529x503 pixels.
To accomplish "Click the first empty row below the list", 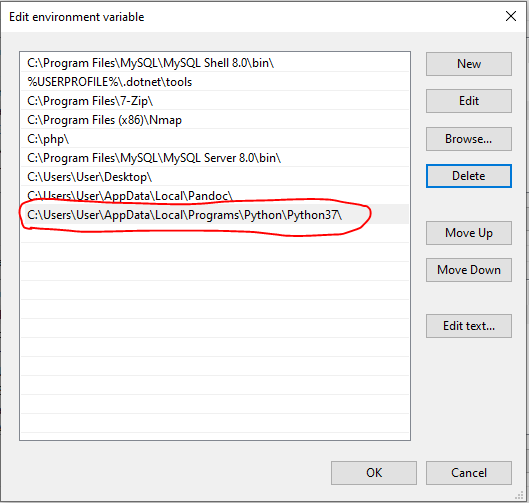I will pos(215,233).
